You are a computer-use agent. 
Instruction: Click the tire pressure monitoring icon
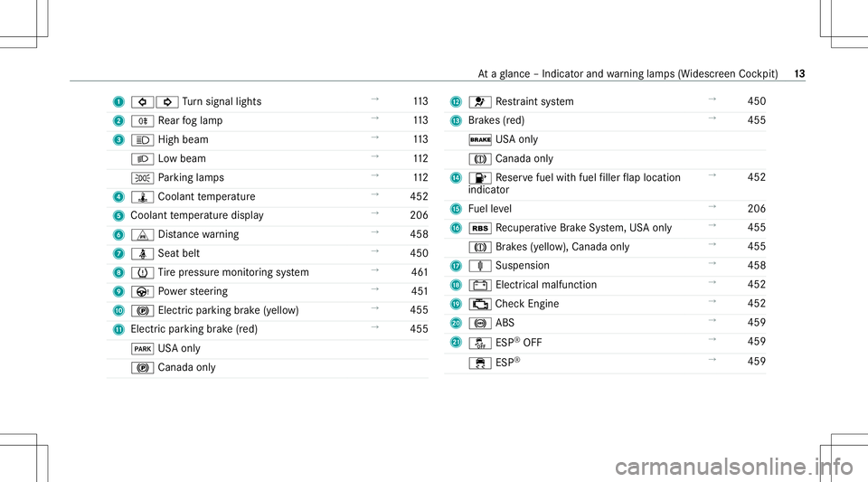(x=142, y=273)
